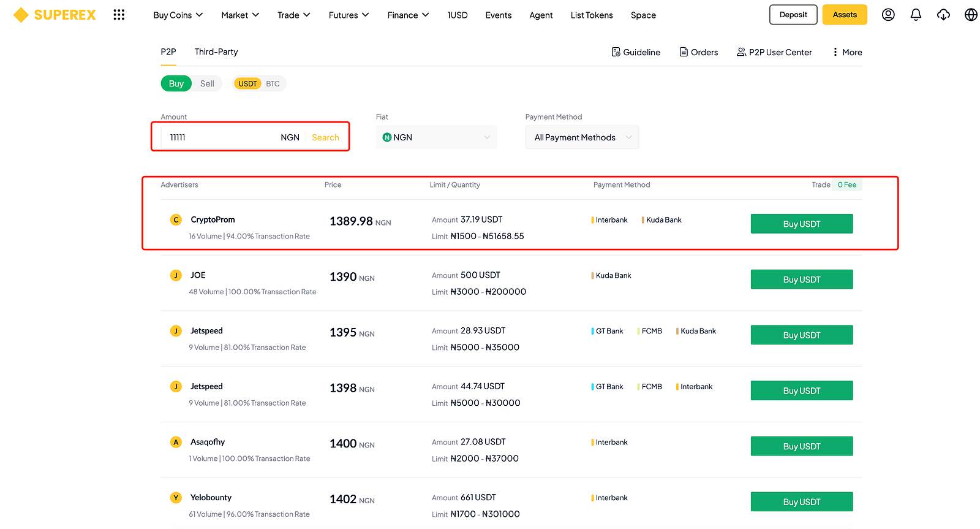Buy USDT from CryptoProm

click(x=802, y=224)
